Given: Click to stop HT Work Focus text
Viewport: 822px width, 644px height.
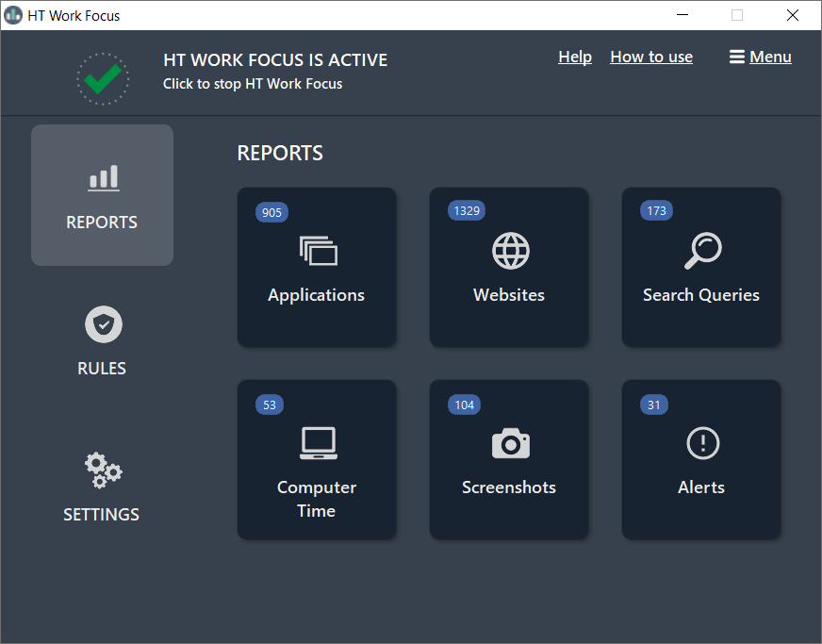Looking at the screenshot, I should click(252, 84).
